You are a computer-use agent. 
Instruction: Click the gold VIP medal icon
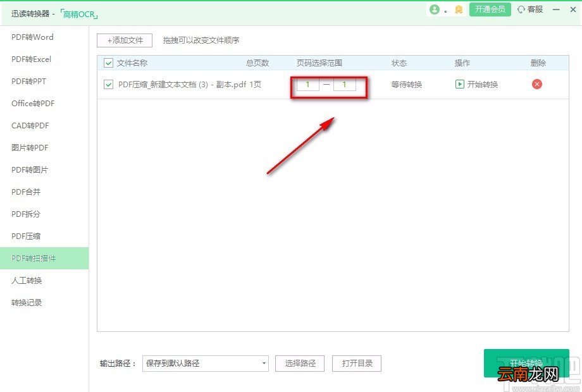pyautogui.click(x=459, y=10)
